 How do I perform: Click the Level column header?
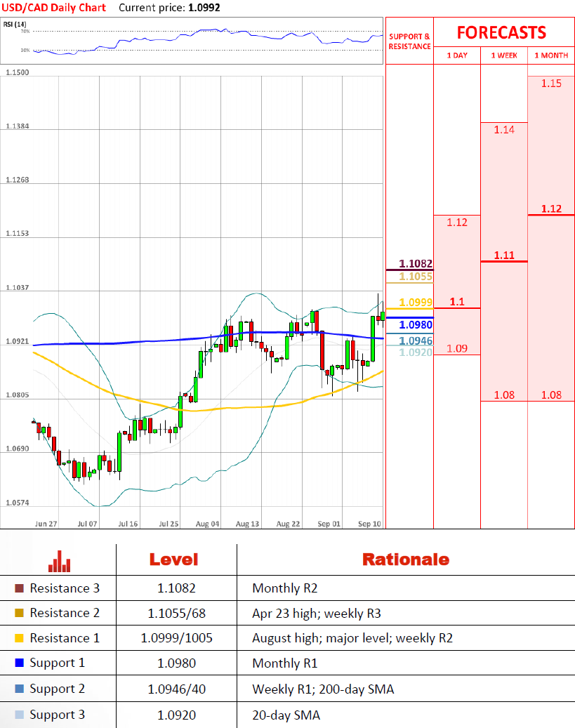(x=173, y=560)
